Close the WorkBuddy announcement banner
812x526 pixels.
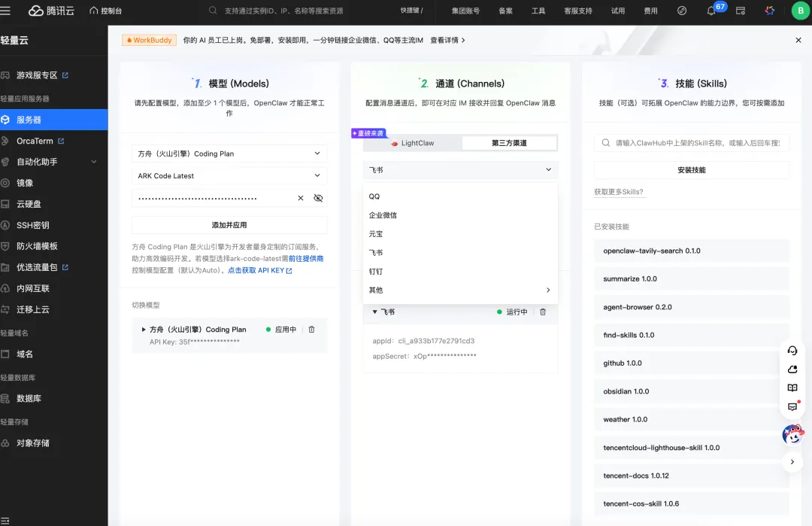pos(798,40)
